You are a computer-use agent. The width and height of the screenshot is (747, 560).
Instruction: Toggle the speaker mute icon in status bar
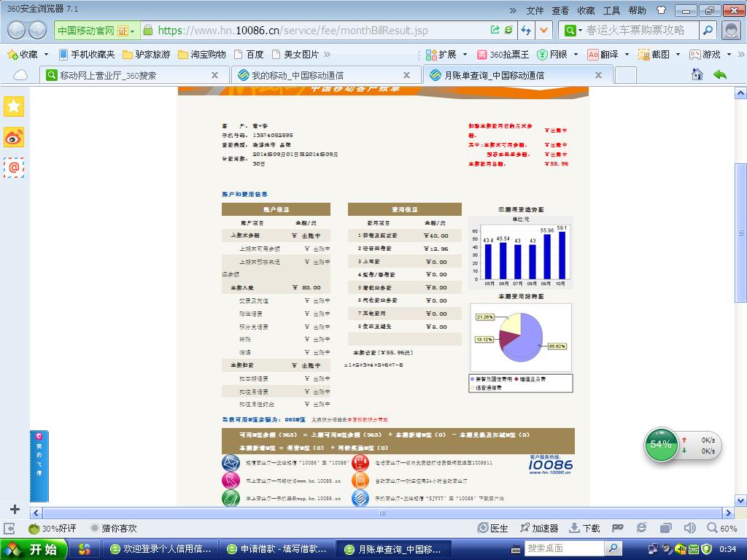point(689,528)
